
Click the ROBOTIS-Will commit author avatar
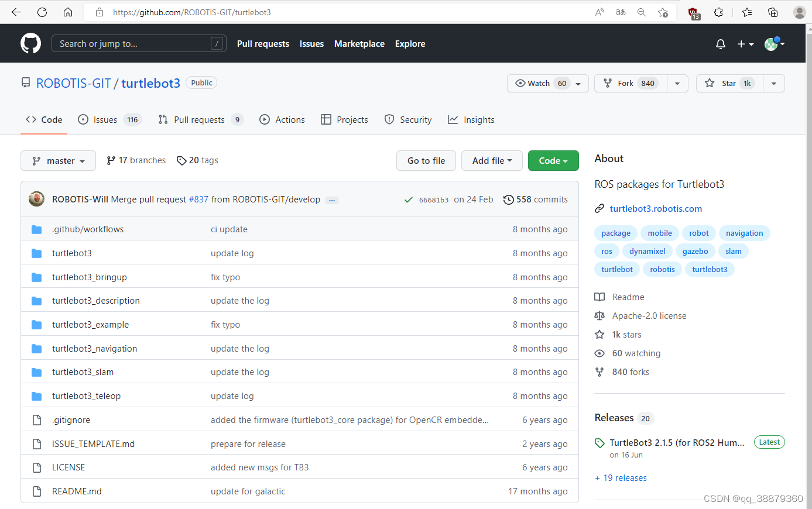(x=36, y=199)
